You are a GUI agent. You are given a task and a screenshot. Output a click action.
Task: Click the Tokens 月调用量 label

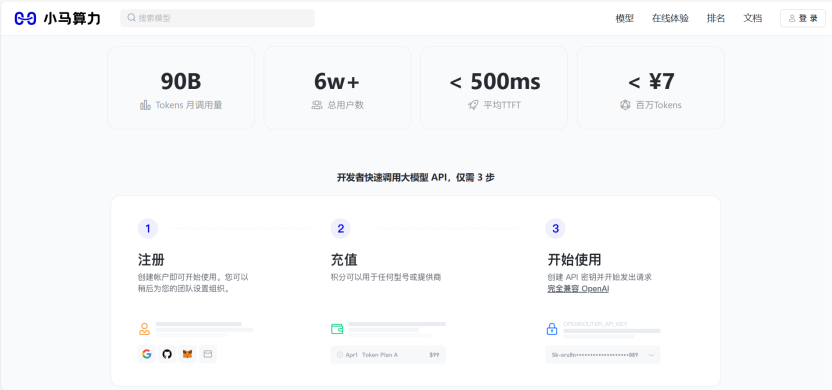pyautogui.click(x=188, y=105)
